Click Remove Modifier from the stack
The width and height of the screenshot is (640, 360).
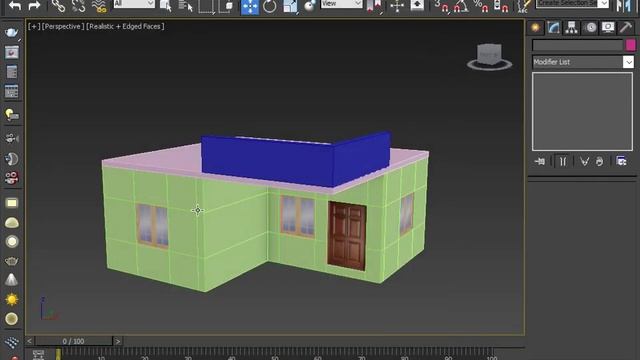point(599,162)
